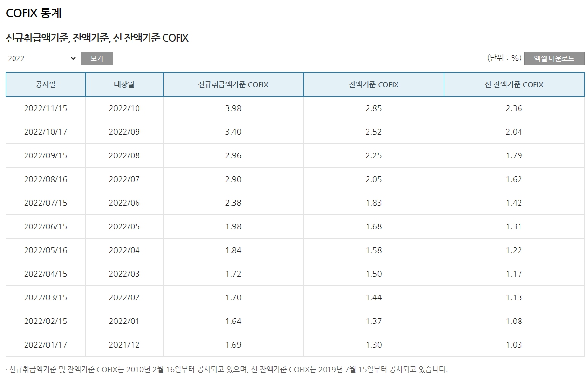This screenshot has width=588, height=379.
Task: Select the 2022/09 target month cell
Action: (123, 132)
